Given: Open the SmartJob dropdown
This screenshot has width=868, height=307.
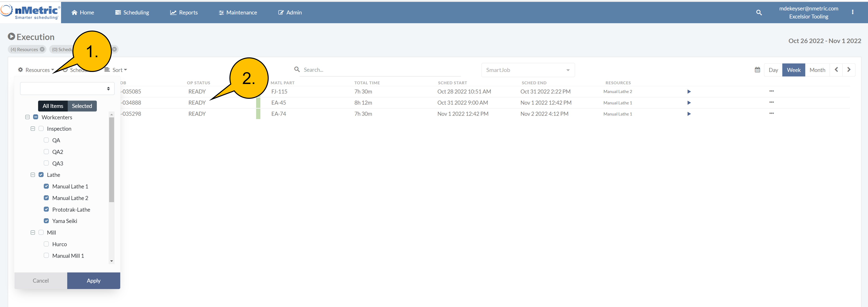Looking at the screenshot, I should point(528,70).
